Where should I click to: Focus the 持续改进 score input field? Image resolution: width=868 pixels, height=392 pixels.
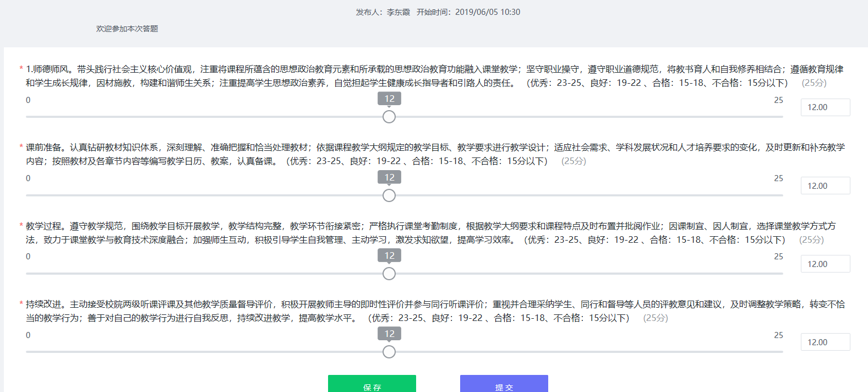coord(825,342)
